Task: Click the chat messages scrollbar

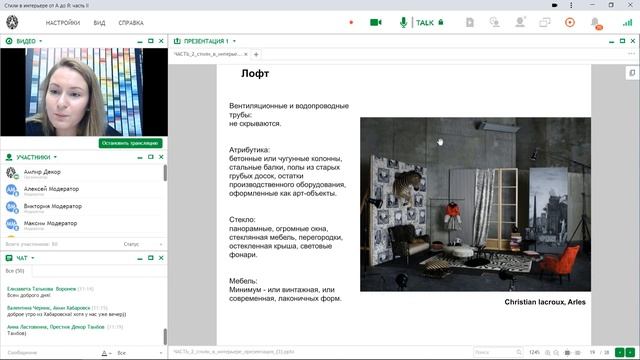Action: [165, 337]
